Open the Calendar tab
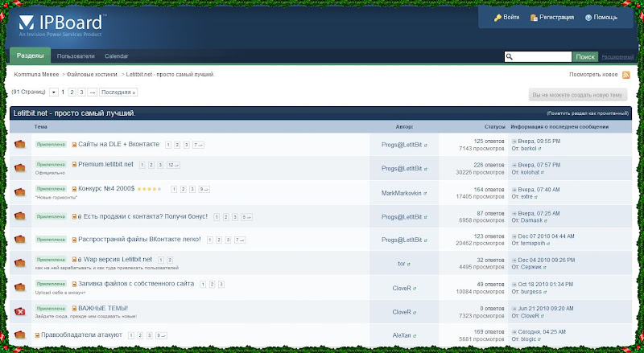This screenshot has width=644, height=353. coord(116,56)
